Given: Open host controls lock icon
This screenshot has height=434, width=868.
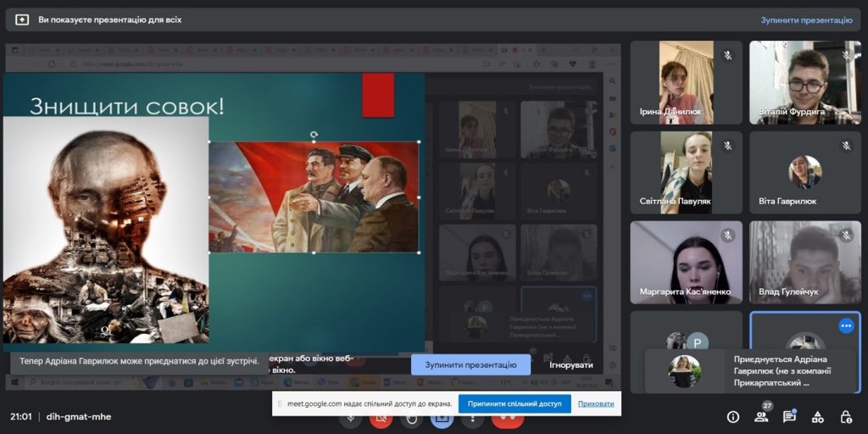Looking at the screenshot, I should point(845,417).
